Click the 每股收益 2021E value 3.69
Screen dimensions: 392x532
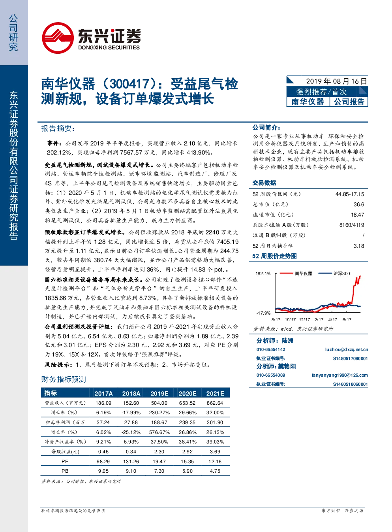coord(215,451)
